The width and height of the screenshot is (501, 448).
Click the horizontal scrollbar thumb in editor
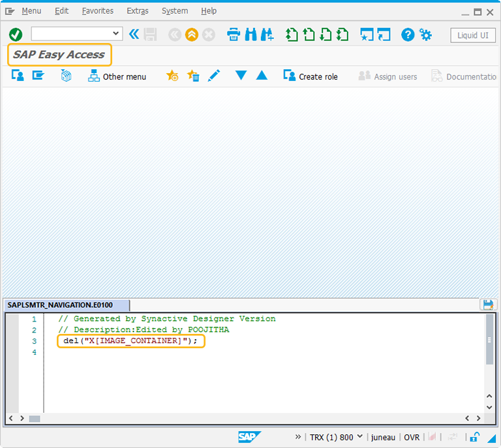[x=35, y=418]
